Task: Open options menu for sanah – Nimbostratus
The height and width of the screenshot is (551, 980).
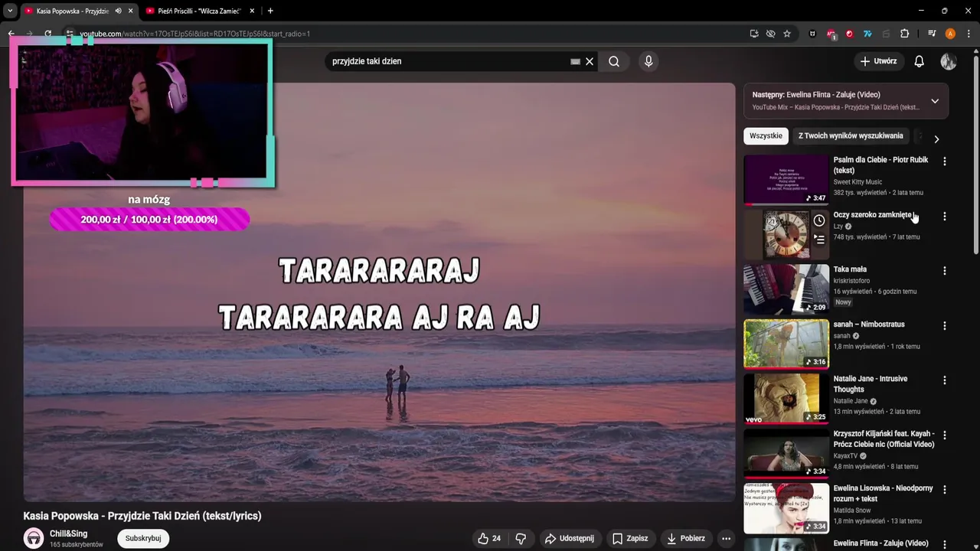Action: coord(944,325)
